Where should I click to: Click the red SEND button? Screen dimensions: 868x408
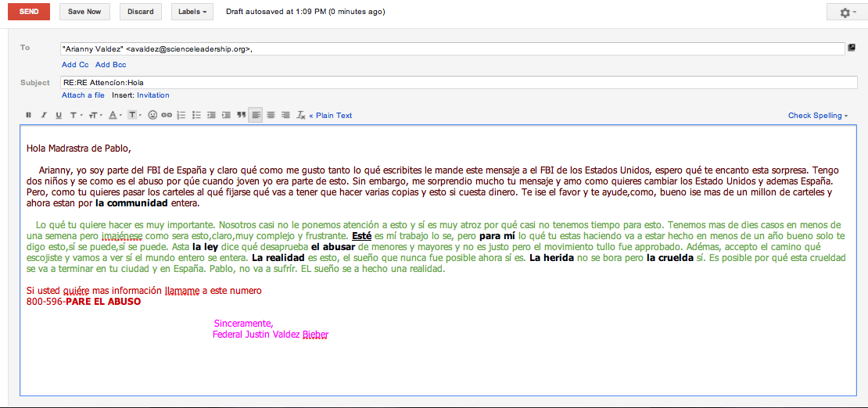[29, 12]
